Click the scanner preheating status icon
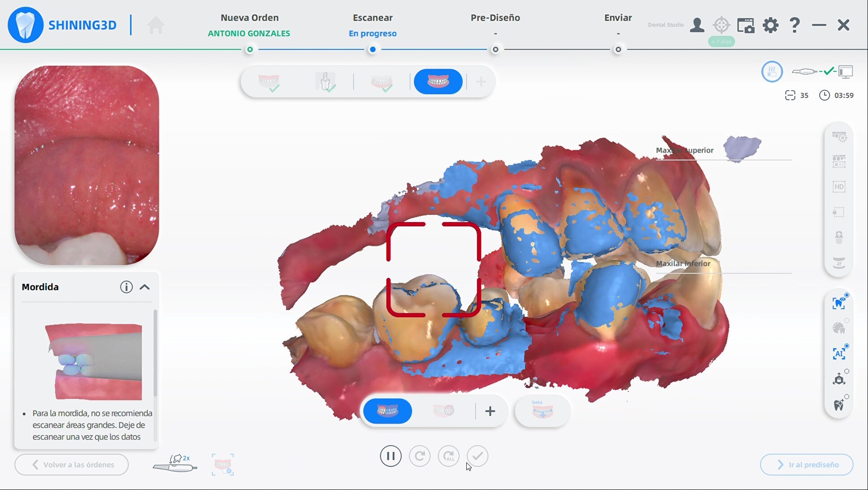Viewport: 868px width, 490px height. point(772,71)
